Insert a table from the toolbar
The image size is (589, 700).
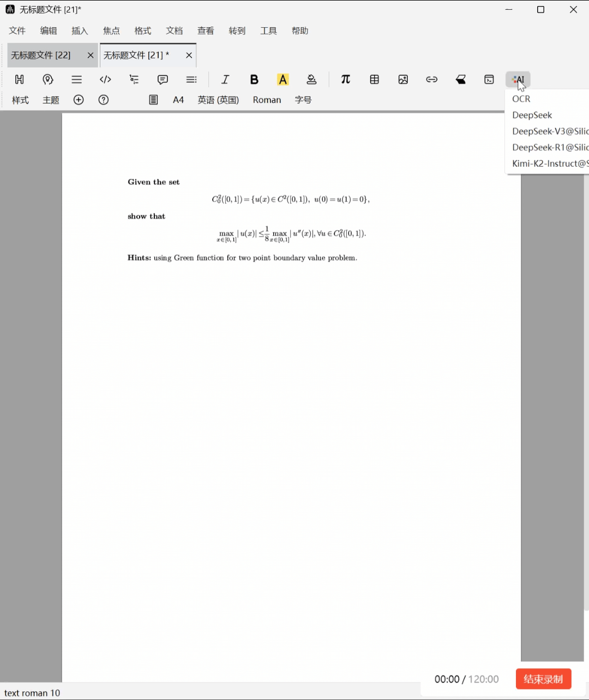point(374,80)
